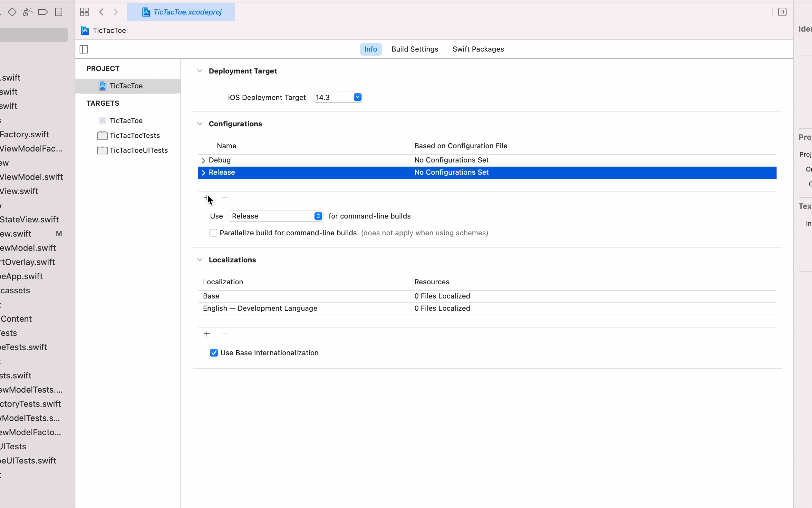Select the TicTacToe.xcodeproj editor tab
The image size is (812, 508).
point(181,12)
